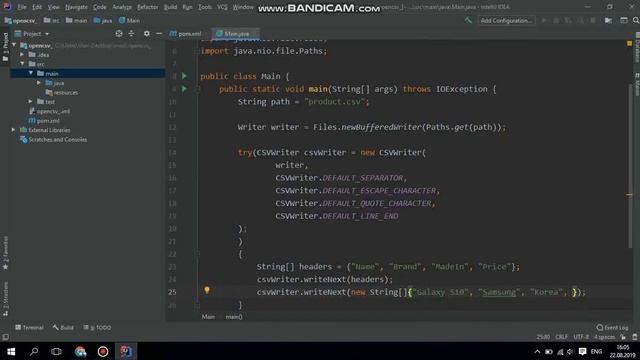640x360 pixels.
Task: Click the disabled Run arrow in the toolbar
Action: tap(544, 20)
